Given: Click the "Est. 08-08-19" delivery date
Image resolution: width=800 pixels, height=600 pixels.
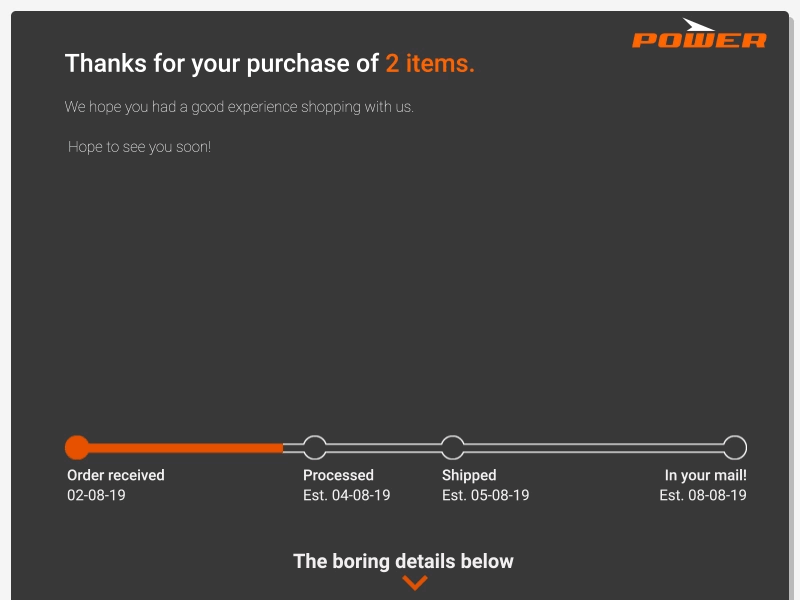Looking at the screenshot, I should [x=702, y=495].
